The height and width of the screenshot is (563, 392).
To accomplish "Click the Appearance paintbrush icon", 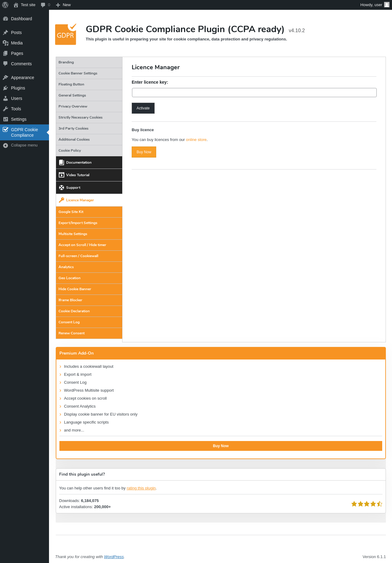I will tap(6, 78).
